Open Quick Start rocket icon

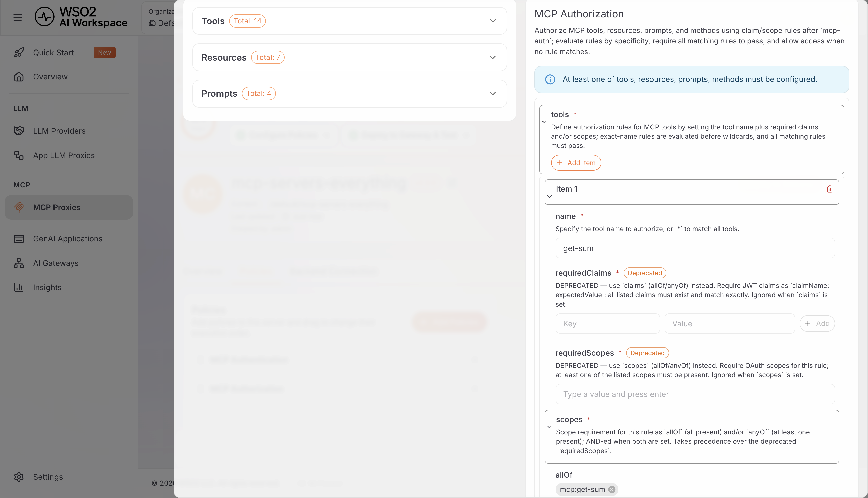coord(19,52)
